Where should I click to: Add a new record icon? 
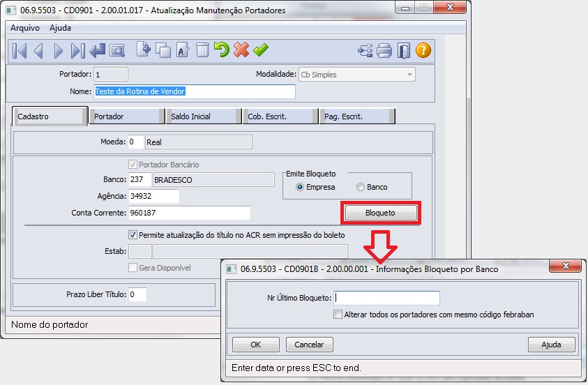(143, 50)
